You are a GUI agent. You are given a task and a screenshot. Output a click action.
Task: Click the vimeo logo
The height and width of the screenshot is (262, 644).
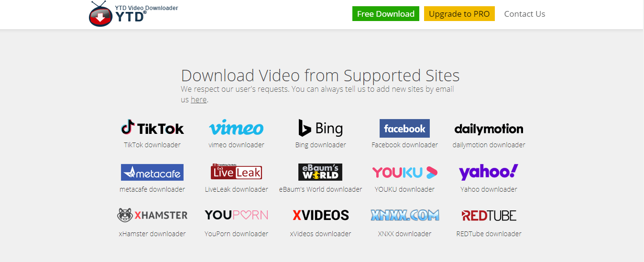point(236,128)
